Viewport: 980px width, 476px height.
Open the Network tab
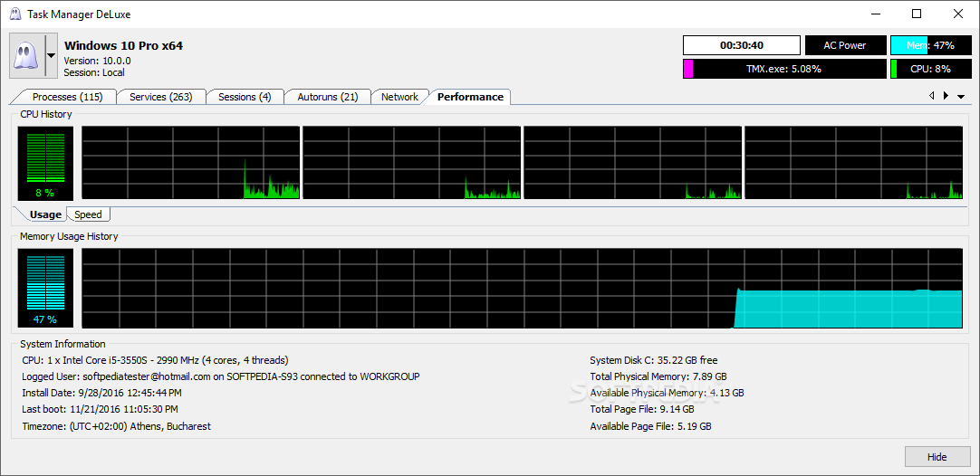coord(399,97)
